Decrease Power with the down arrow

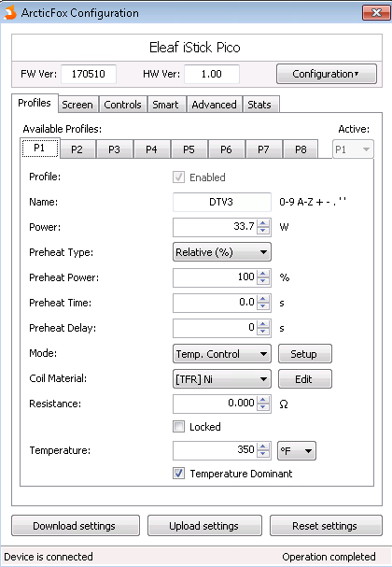(x=263, y=231)
